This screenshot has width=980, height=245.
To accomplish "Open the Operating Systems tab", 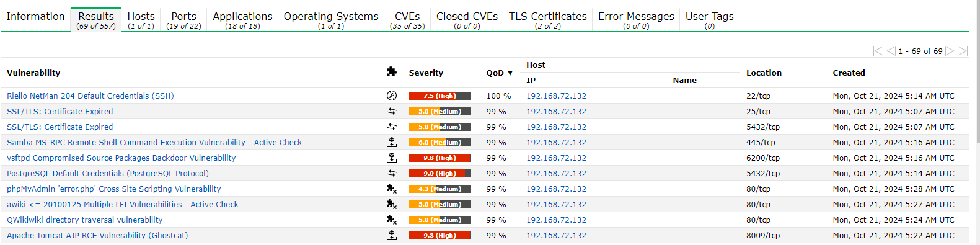I will pos(331,20).
